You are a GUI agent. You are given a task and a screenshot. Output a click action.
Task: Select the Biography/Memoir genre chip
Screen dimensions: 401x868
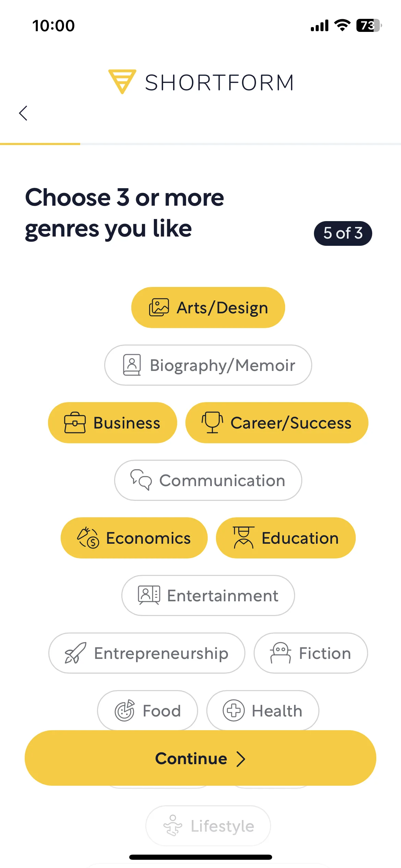208,365
